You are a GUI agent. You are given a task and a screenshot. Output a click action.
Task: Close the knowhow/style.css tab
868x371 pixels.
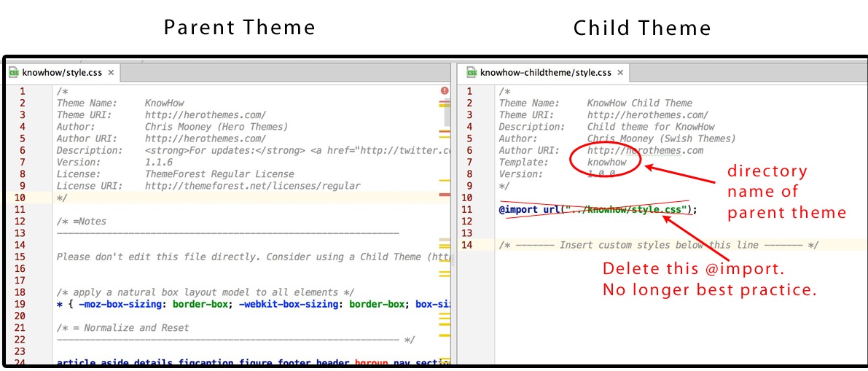click(111, 73)
